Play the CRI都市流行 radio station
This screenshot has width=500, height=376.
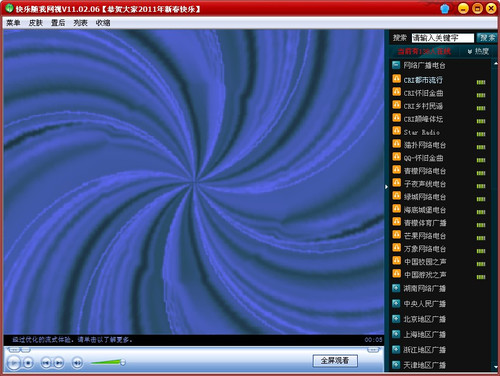(x=423, y=80)
